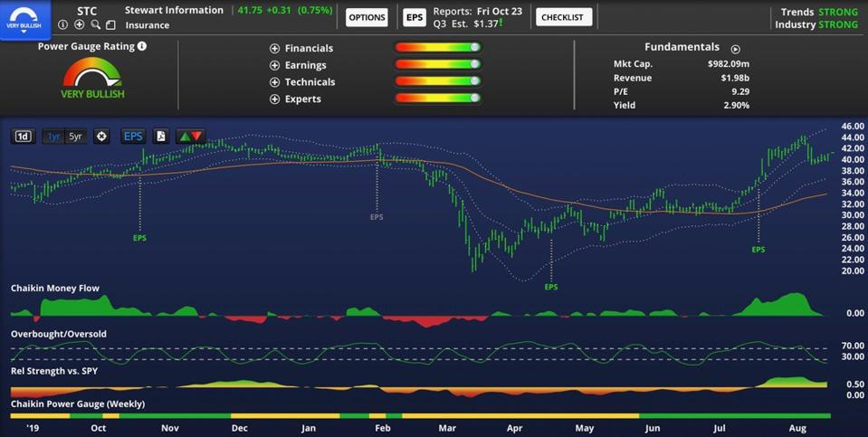The height and width of the screenshot is (437, 868).
Task: Expand the Experts section
Action: [x=274, y=100]
